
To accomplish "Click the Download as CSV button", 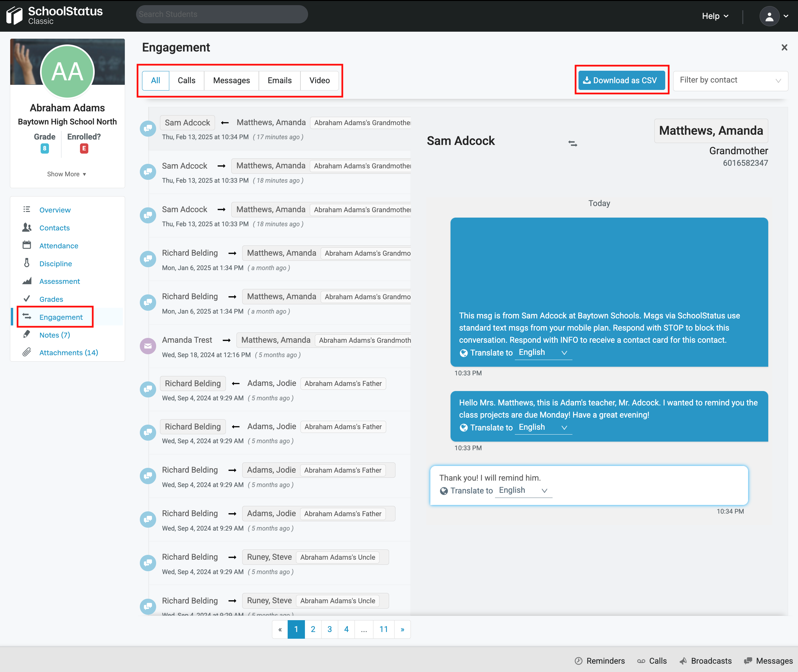I will coord(621,80).
